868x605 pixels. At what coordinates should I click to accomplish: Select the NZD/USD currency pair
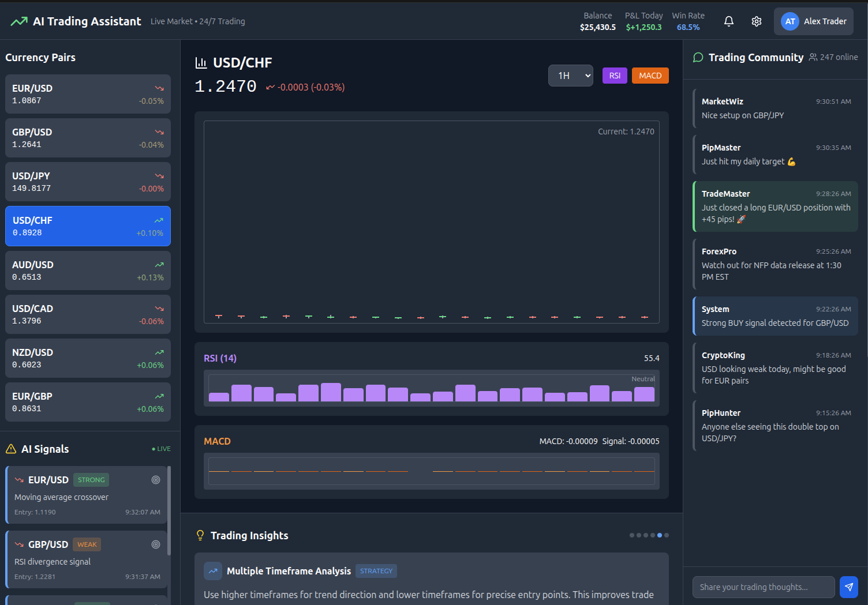[88, 358]
